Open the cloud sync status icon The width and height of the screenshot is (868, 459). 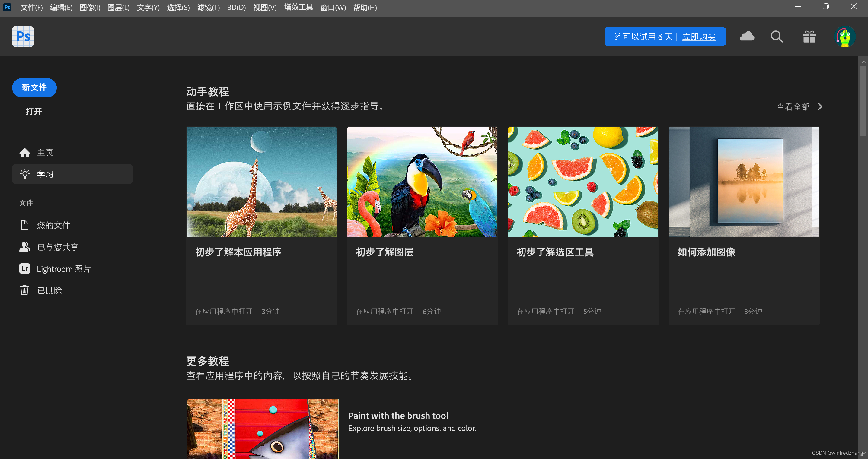(x=747, y=36)
